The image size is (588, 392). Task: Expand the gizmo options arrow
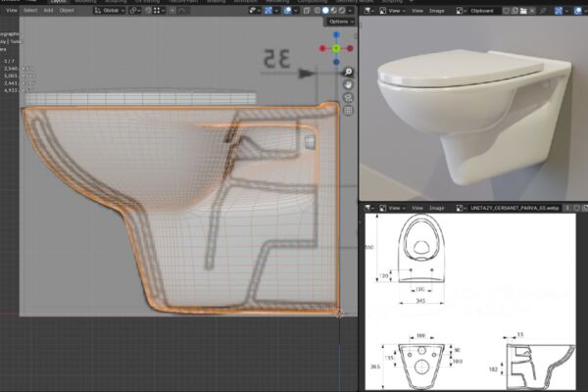pyautogui.click(x=276, y=11)
